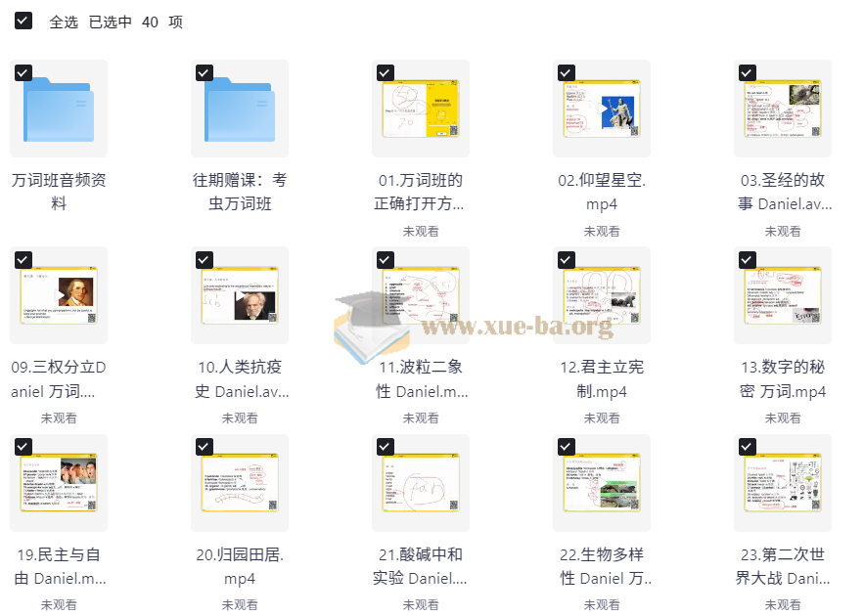Play 19.民主与自由 Daniel video
The image size is (864, 616).
(59, 483)
